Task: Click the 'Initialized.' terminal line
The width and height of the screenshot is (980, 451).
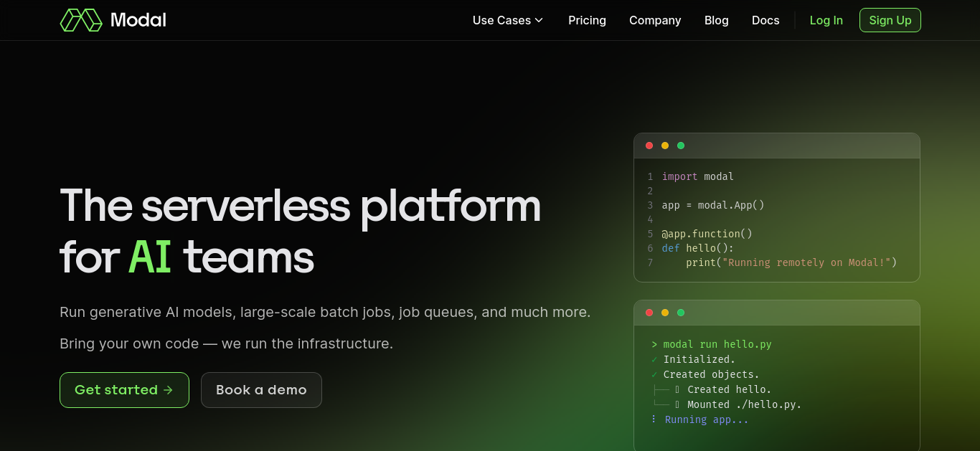Action: pos(699,359)
